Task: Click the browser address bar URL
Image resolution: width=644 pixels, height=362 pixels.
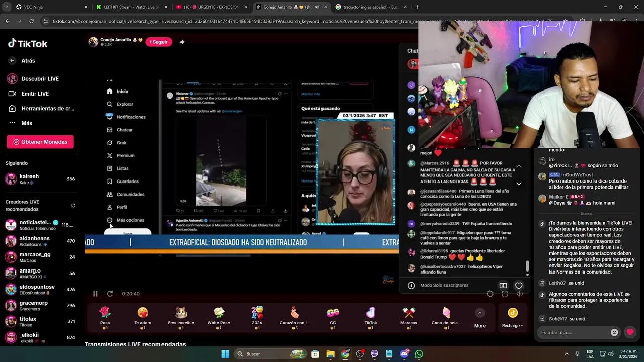Action: pyautogui.click(x=302, y=21)
